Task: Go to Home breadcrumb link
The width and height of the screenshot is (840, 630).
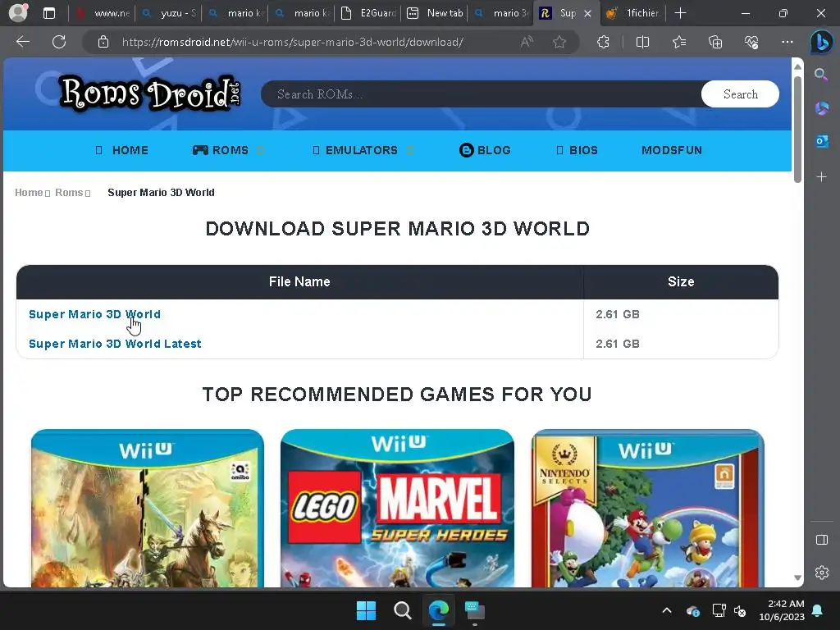Action: pos(29,192)
